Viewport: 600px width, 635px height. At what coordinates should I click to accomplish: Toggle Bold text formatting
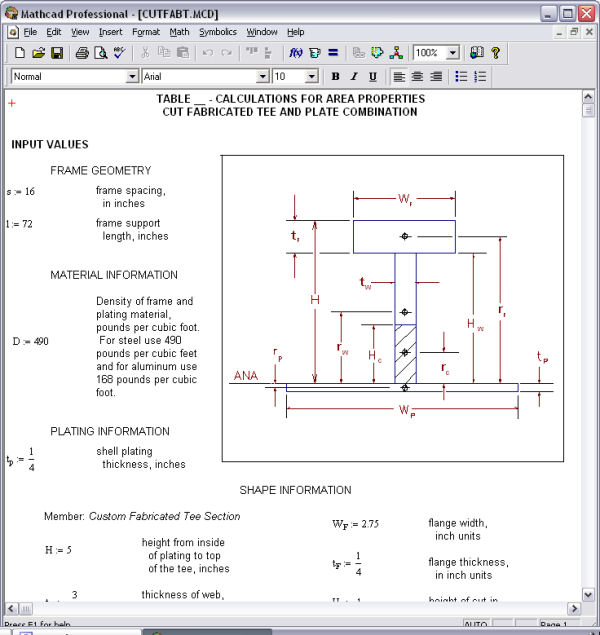[x=336, y=77]
